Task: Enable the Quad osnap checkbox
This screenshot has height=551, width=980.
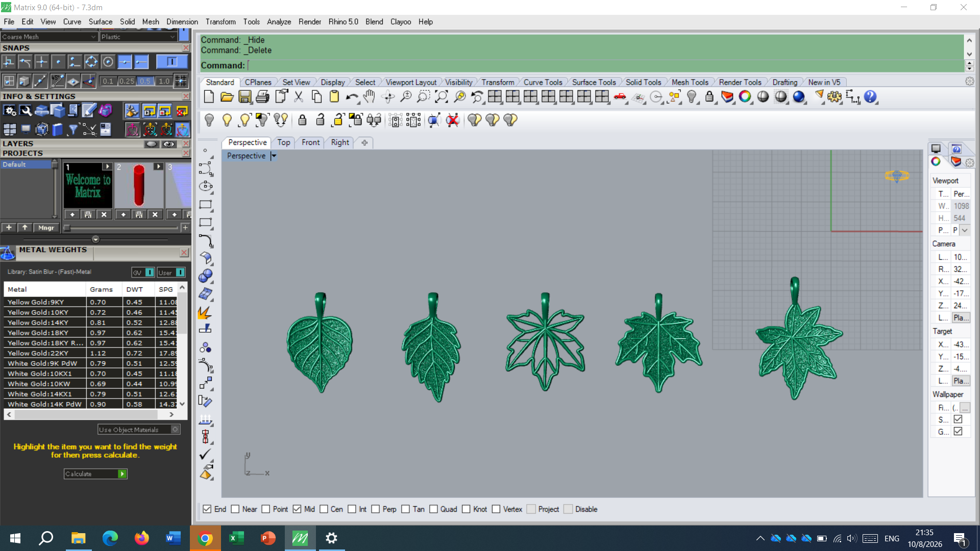Action: click(433, 509)
